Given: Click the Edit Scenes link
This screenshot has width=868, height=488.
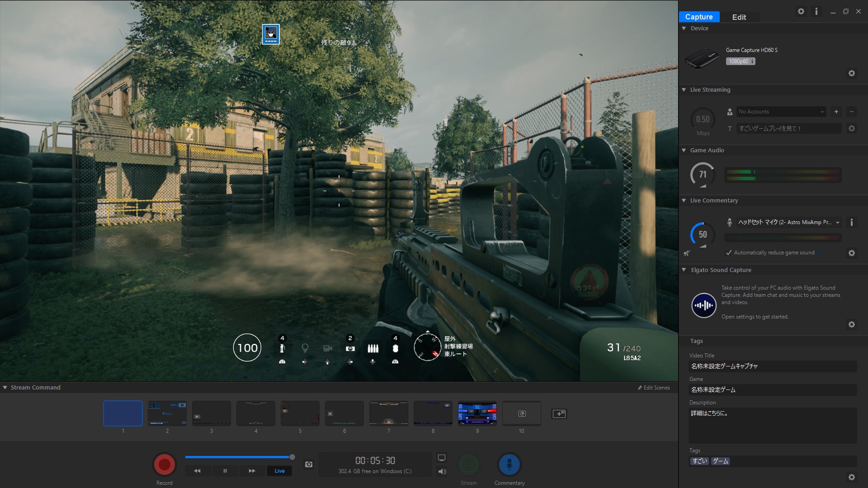Looking at the screenshot, I should pos(654,388).
